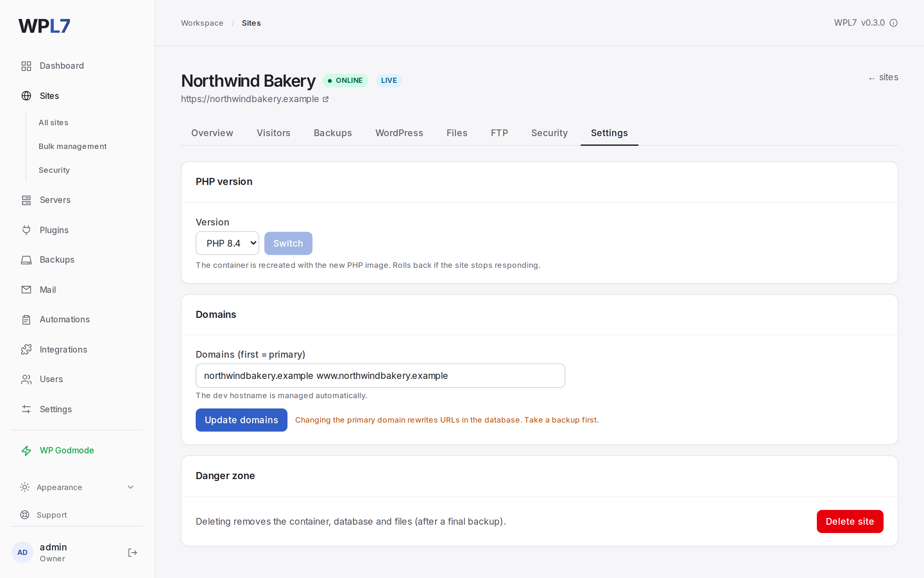Select the Sites globe icon
Viewport: 924px width, 578px height.
tap(26, 96)
